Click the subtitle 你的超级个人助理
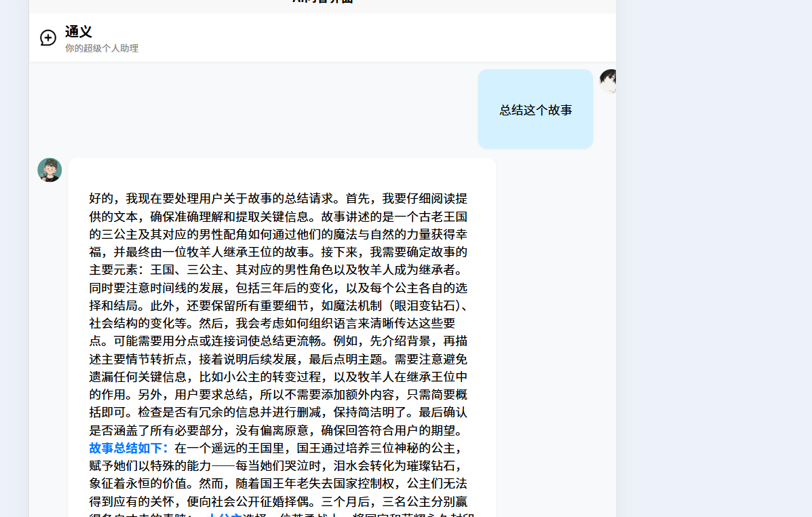The width and height of the screenshot is (812, 517). tap(102, 49)
